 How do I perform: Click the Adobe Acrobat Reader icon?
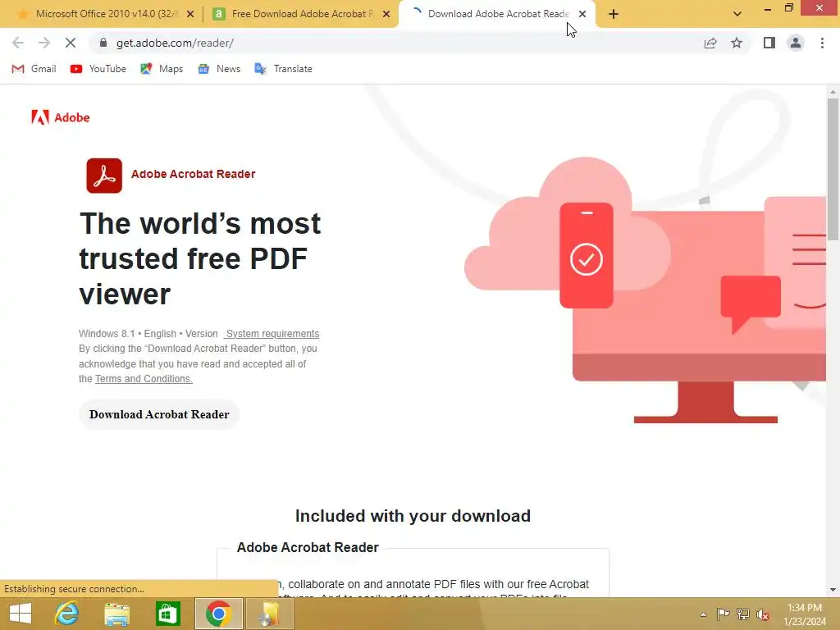pyautogui.click(x=104, y=176)
